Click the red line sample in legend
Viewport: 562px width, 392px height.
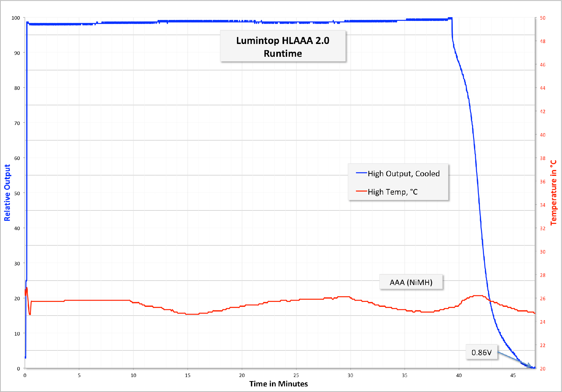pos(361,191)
